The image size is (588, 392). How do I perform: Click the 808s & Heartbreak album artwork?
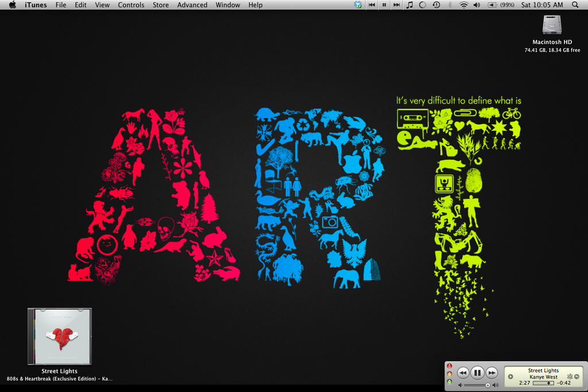pyautogui.click(x=60, y=336)
